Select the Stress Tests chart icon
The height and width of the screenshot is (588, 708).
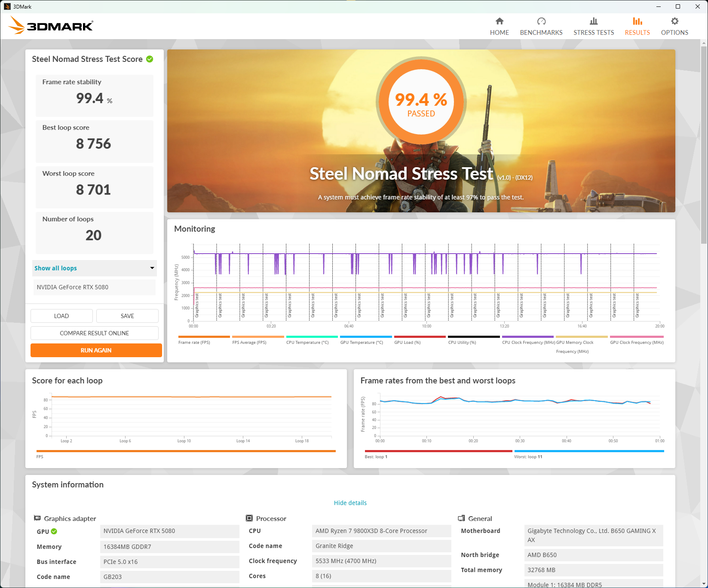pyautogui.click(x=593, y=21)
